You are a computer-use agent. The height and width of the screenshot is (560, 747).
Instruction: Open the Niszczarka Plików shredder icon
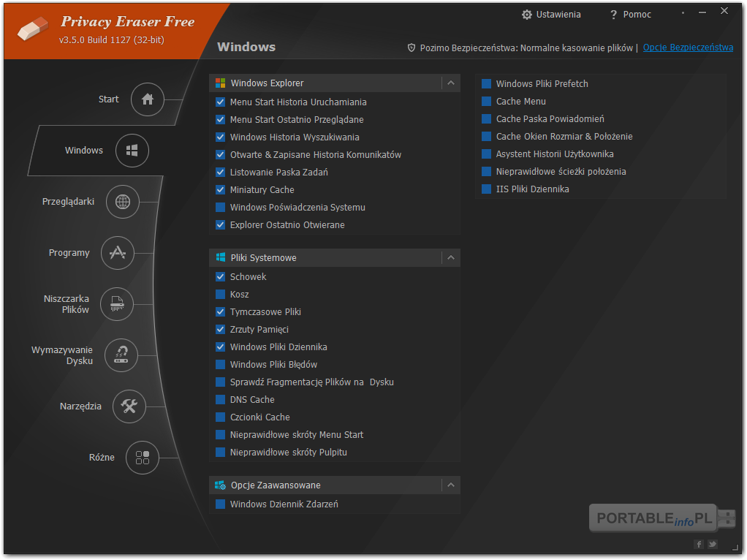[x=117, y=304]
